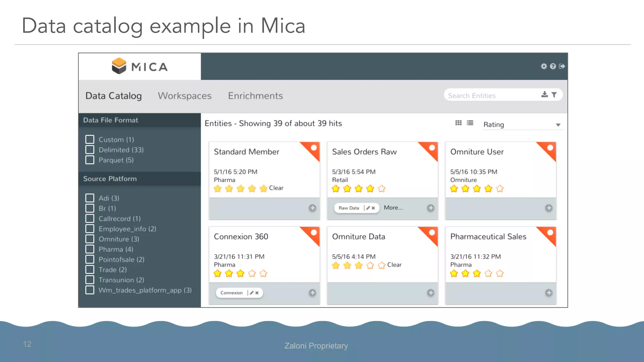Check the Parquet (5) format filter

point(90,160)
